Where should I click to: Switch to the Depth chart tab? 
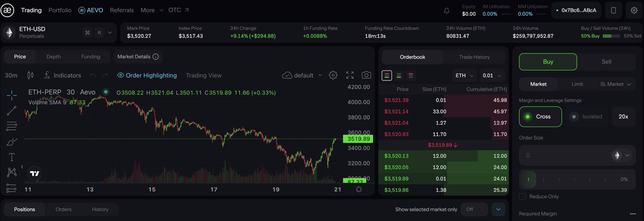[x=53, y=57]
